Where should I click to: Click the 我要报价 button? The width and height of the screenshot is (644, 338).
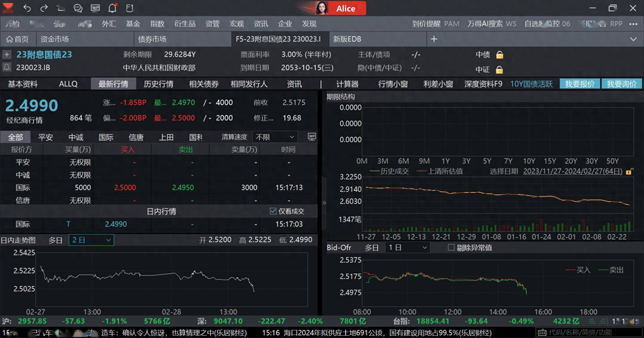click(580, 84)
